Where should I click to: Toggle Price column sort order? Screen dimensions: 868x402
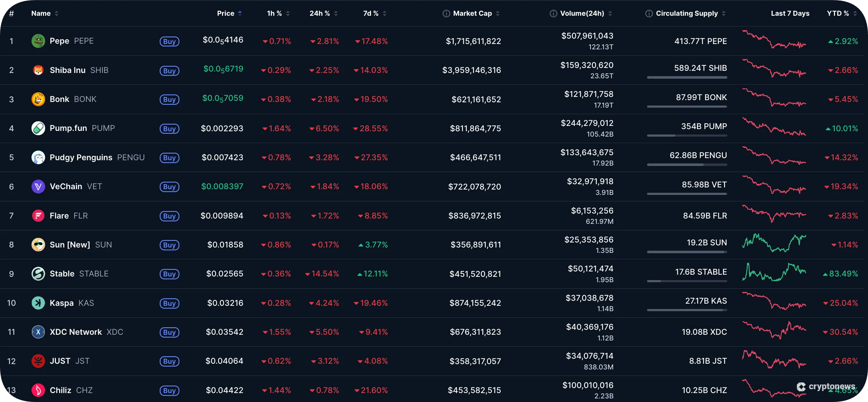(240, 13)
